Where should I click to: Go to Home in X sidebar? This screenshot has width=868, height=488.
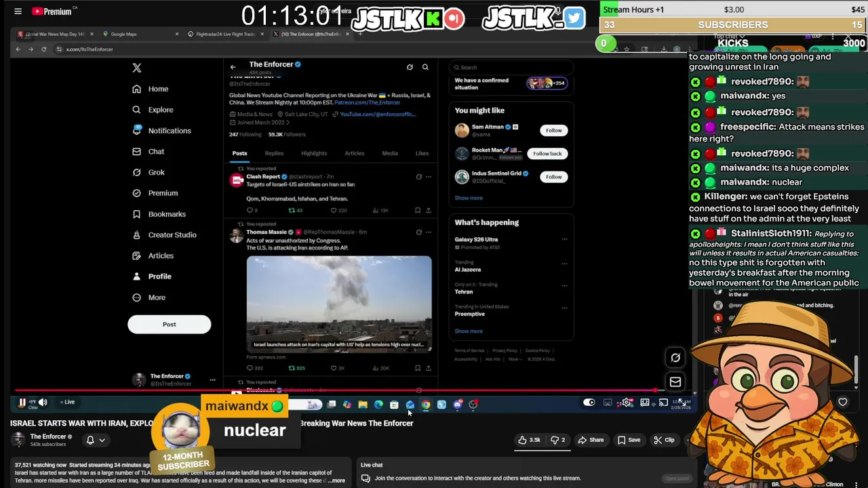click(151, 89)
